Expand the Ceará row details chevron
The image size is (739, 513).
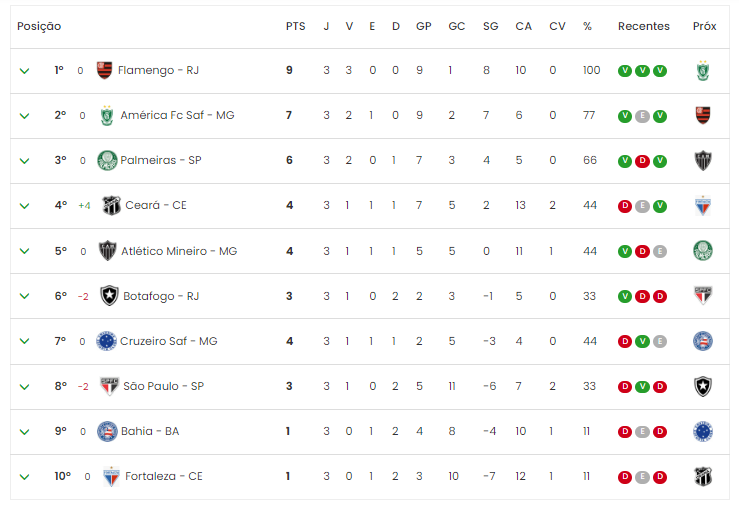point(24,206)
